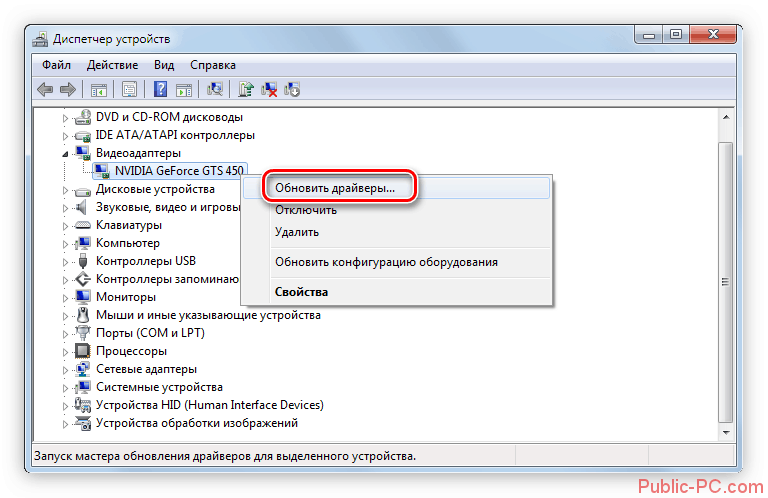Click the uninstall device icon with red X
The height and width of the screenshot is (498, 768).
click(269, 89)
